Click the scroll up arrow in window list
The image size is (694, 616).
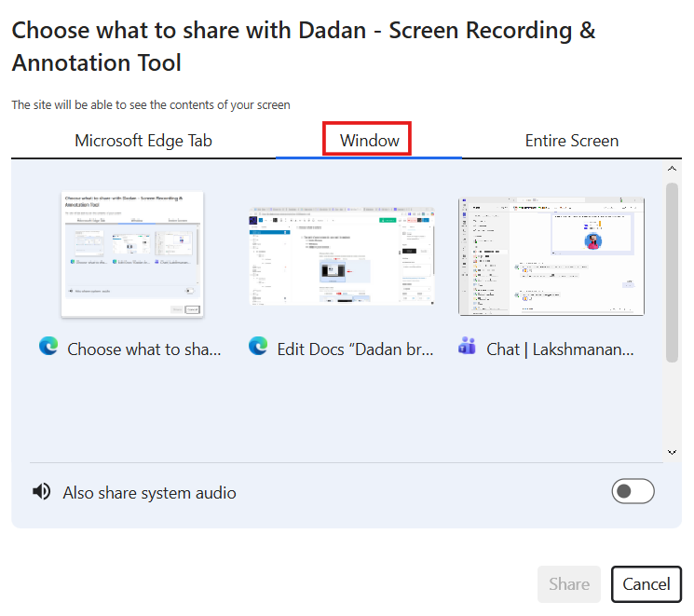(x=673, y=171)
